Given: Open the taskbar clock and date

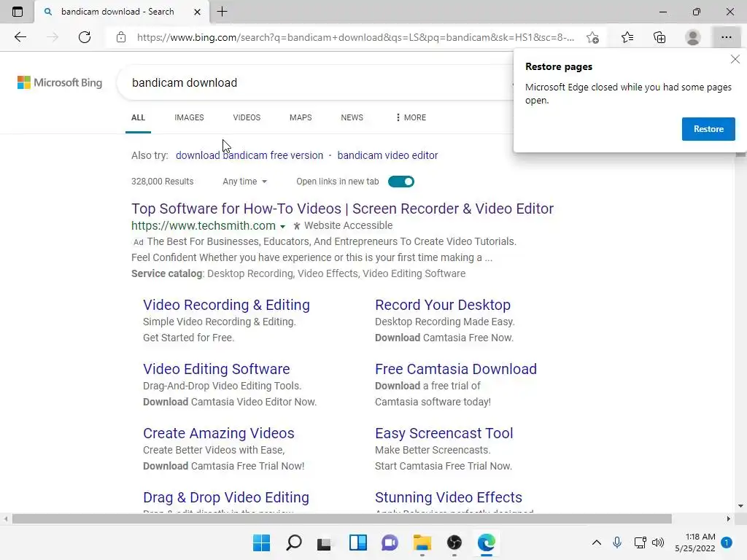Looking at the screenshot, I should 695,542.
